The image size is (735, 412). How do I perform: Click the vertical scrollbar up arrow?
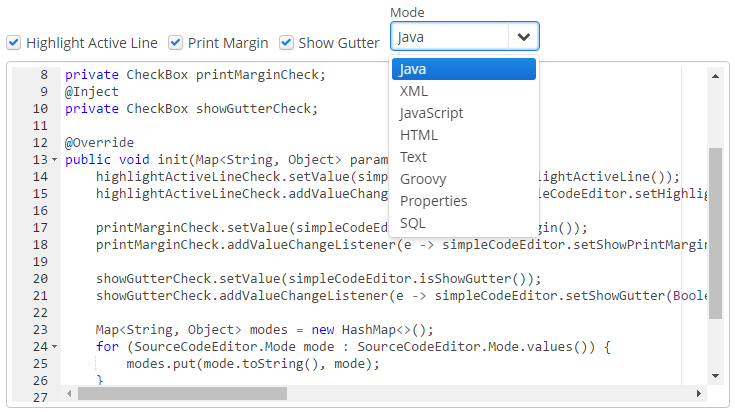click(x=715, y=76)
